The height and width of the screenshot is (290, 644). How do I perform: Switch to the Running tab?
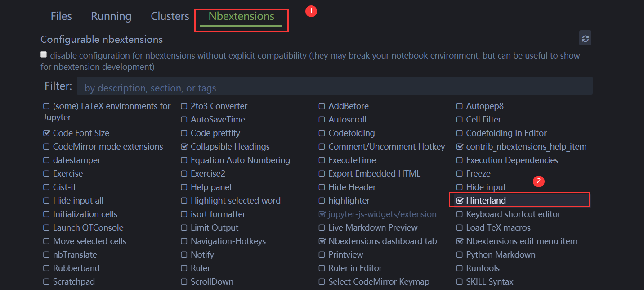[111, 16]
